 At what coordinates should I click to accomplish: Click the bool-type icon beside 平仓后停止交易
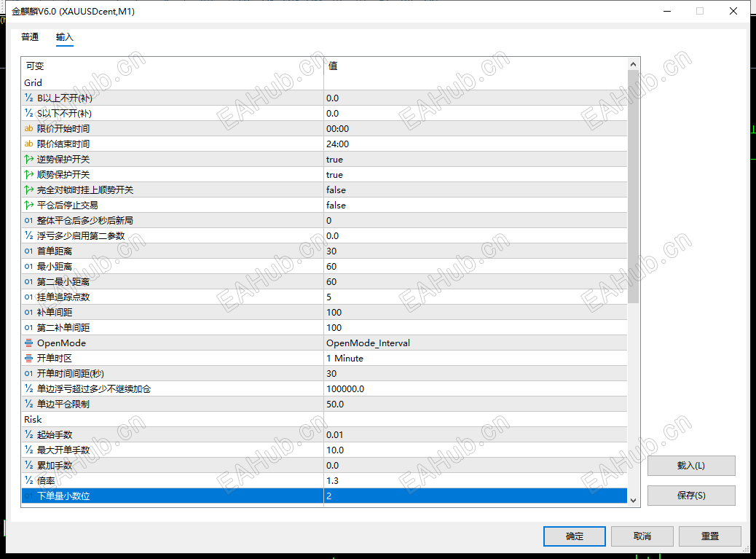pyautogui.click(x=29, y=205)
